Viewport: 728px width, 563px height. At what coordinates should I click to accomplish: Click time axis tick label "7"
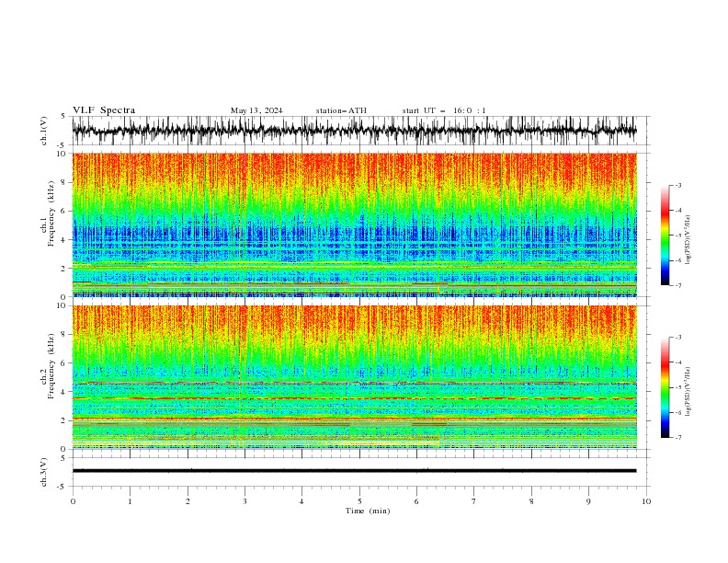[x=474, y=501]
